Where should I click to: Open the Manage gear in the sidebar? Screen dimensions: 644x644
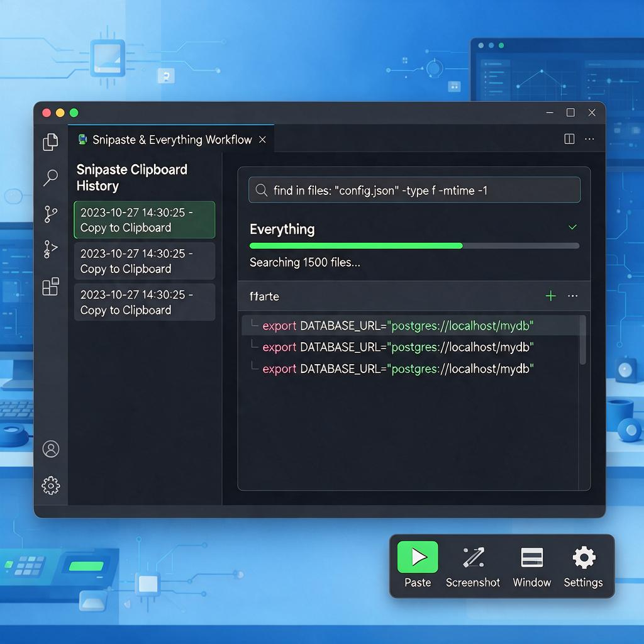(x=51, y=486)
